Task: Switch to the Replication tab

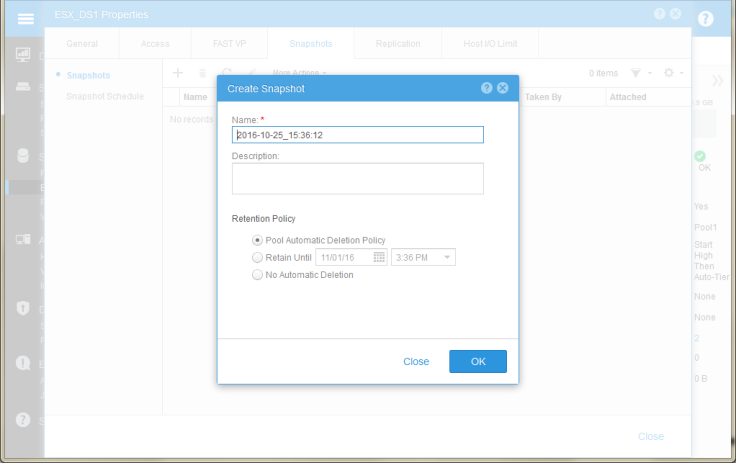Action: pyautogui.click(x=397, y=44)
